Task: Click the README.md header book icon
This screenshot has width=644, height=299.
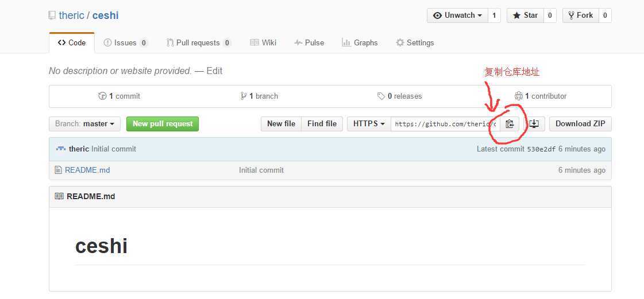Action: click(59, 196)
